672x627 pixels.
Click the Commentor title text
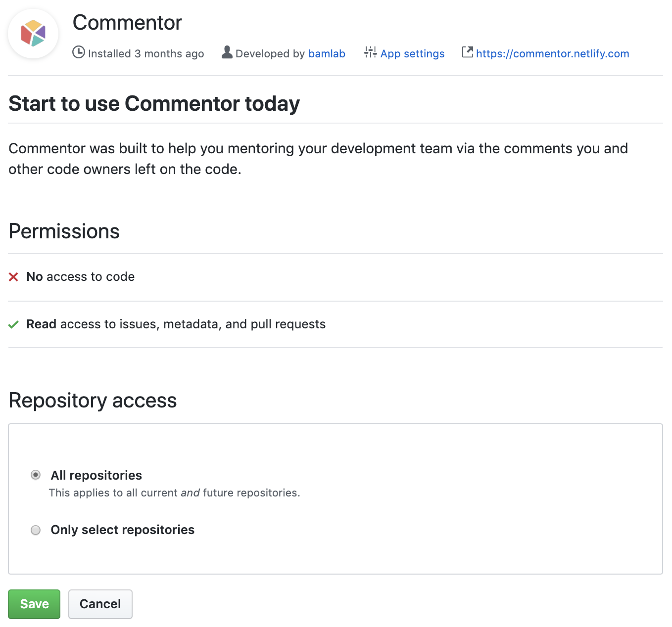[127, 23]
